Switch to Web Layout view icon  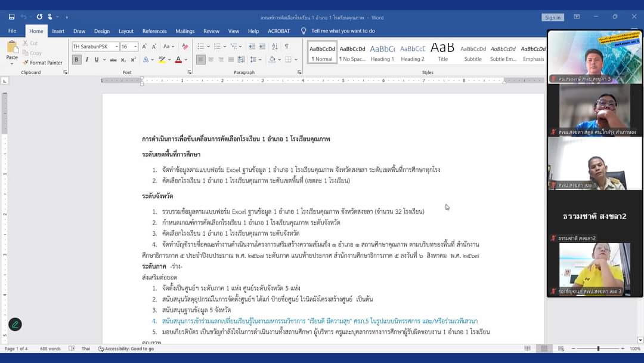tap(561, 349)
